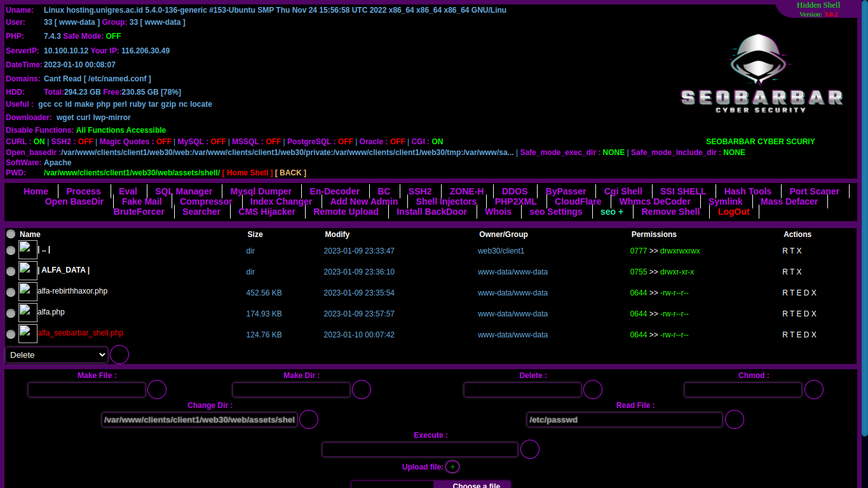The height and width of the screenshot is (488, 868).
Task: Click the Remove Shell menu item
Action: [670, 212]
